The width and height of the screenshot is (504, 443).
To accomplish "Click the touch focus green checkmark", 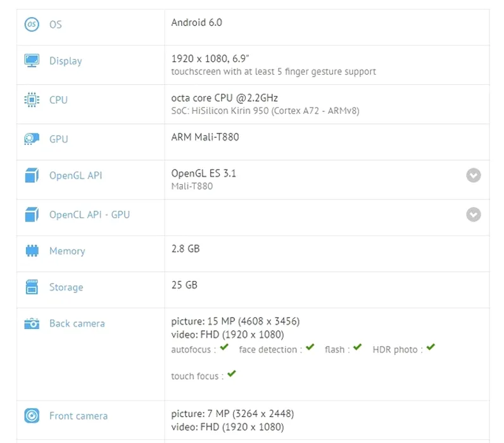I will (x=232, y=374).
